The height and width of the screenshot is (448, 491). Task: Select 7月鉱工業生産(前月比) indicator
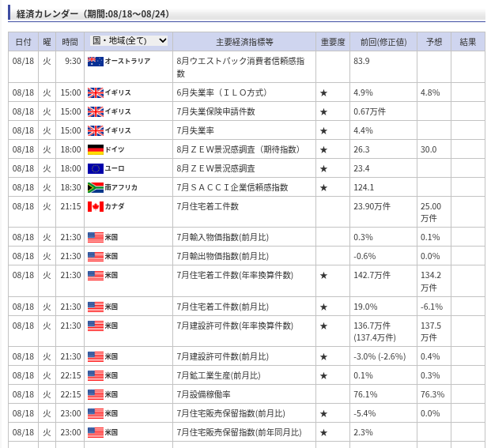[x=218, y=375]
